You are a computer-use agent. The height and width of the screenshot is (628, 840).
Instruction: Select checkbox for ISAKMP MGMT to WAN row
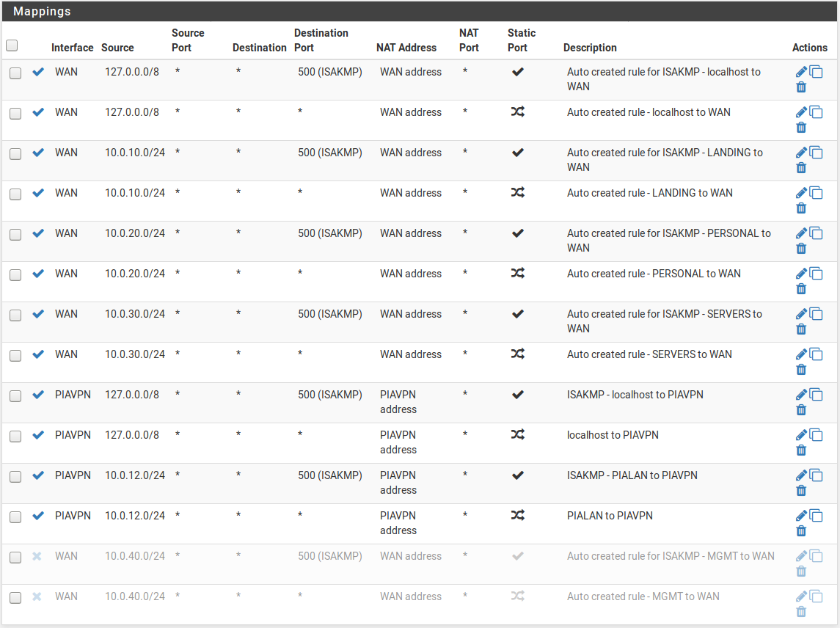[x=15, y=558]
